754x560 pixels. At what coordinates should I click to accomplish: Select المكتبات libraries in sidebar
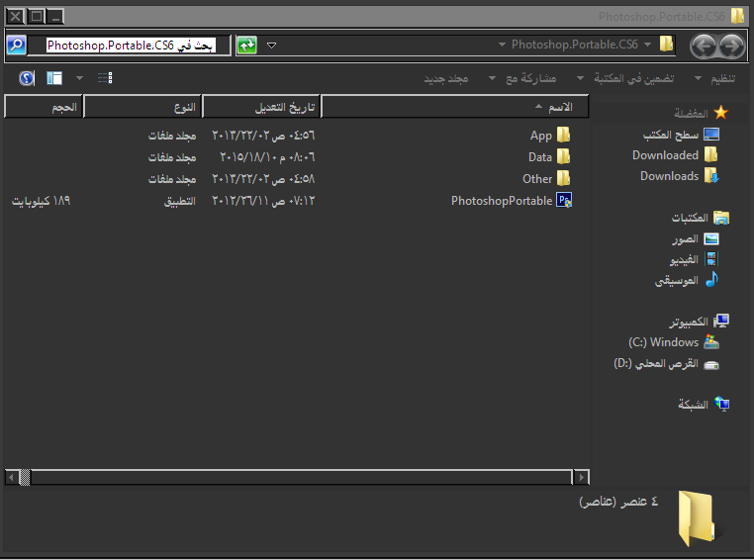pos(690,218)
